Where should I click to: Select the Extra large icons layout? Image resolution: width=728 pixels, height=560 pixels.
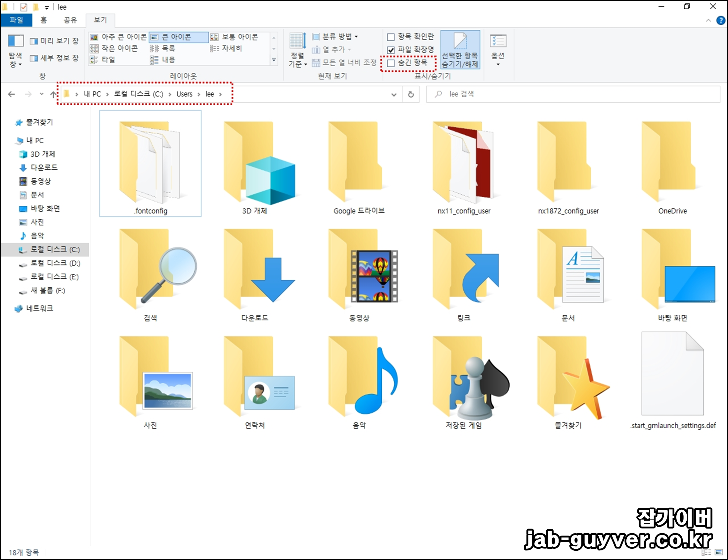click(118, 37)
